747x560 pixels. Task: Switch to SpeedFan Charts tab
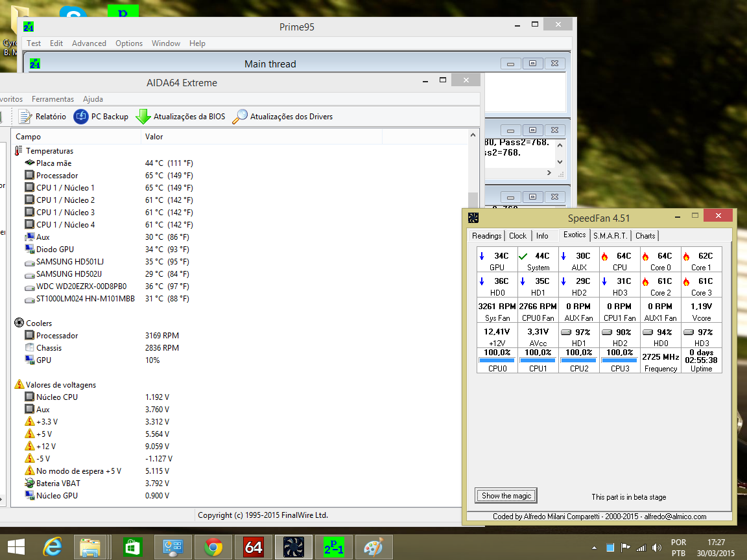(645, 236)
